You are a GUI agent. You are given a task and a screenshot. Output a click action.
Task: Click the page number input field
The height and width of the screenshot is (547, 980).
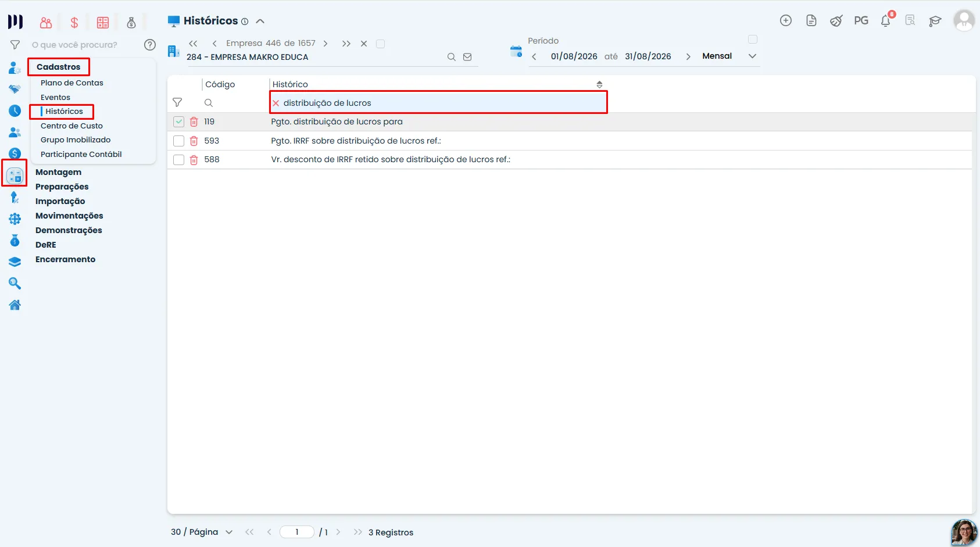point(297,532)
